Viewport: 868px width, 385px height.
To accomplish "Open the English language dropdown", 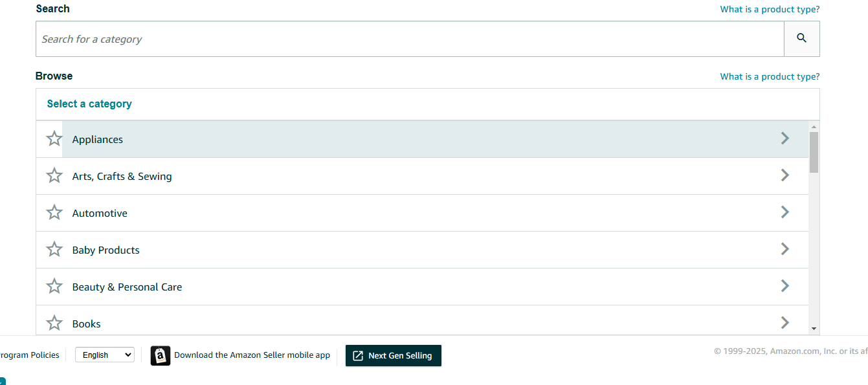I will click(104, 355).
